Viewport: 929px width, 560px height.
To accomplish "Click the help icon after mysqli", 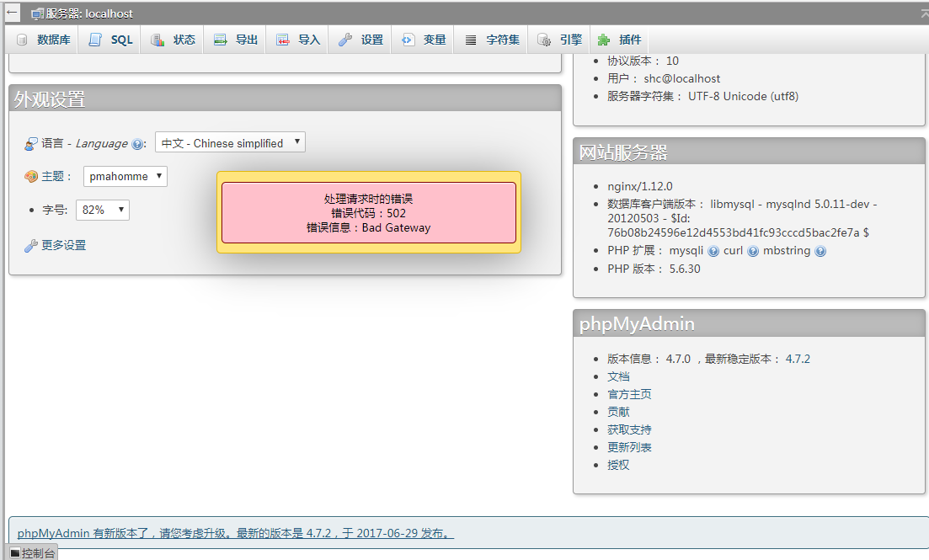I will [713, 251].
